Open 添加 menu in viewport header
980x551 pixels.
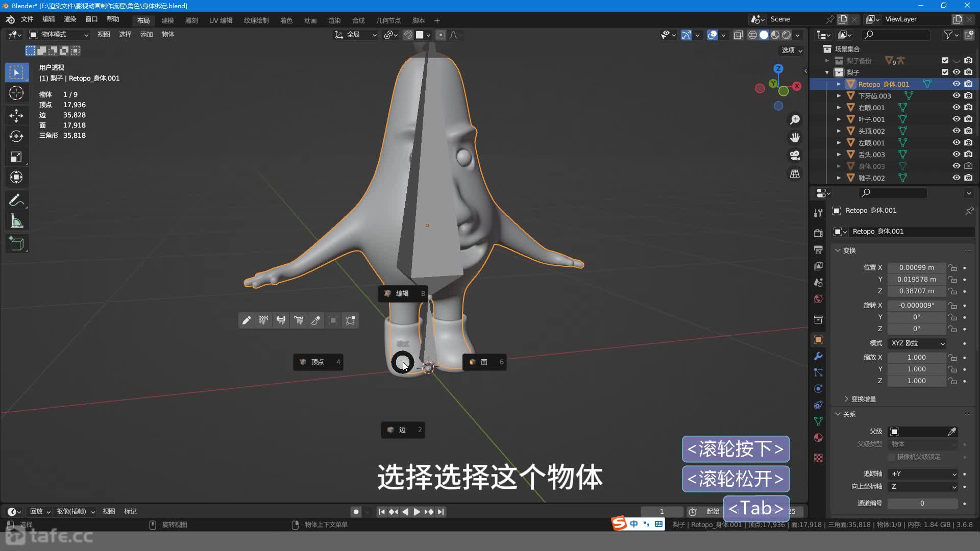tap(146, 35)
